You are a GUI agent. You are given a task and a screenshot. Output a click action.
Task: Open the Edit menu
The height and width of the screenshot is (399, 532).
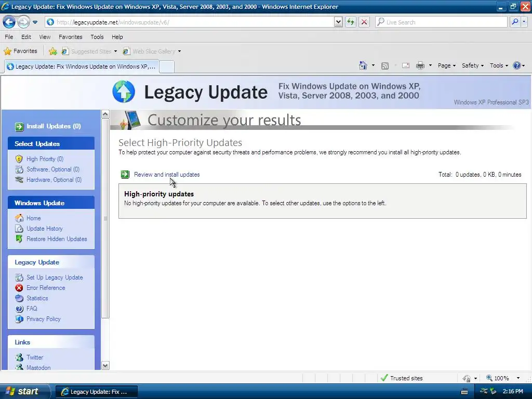click(26, 37)
